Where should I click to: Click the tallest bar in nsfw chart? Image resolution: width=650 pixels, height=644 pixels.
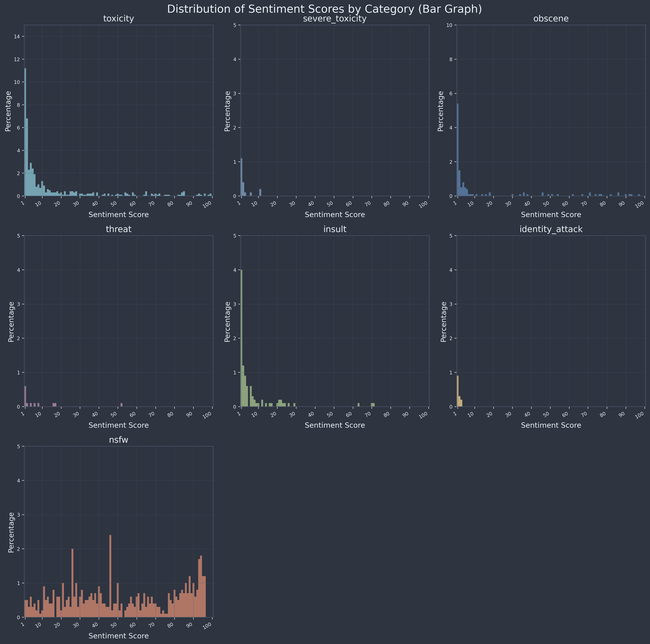point(110,576)
